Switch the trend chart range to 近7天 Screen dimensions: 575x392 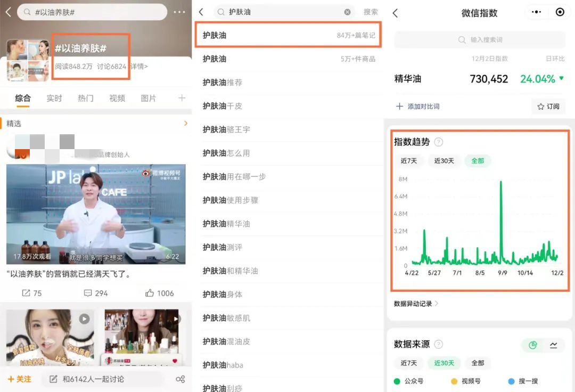coord(409,160)
